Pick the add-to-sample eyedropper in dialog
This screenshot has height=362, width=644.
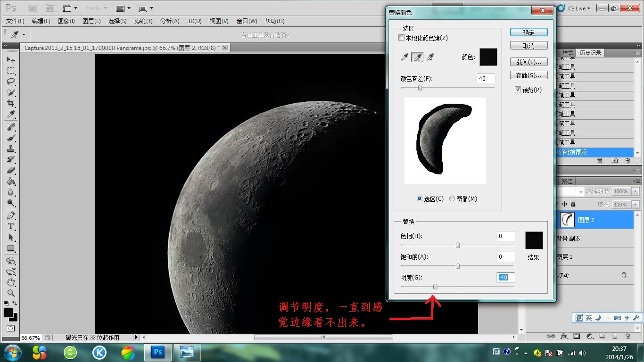pos(417,57)
